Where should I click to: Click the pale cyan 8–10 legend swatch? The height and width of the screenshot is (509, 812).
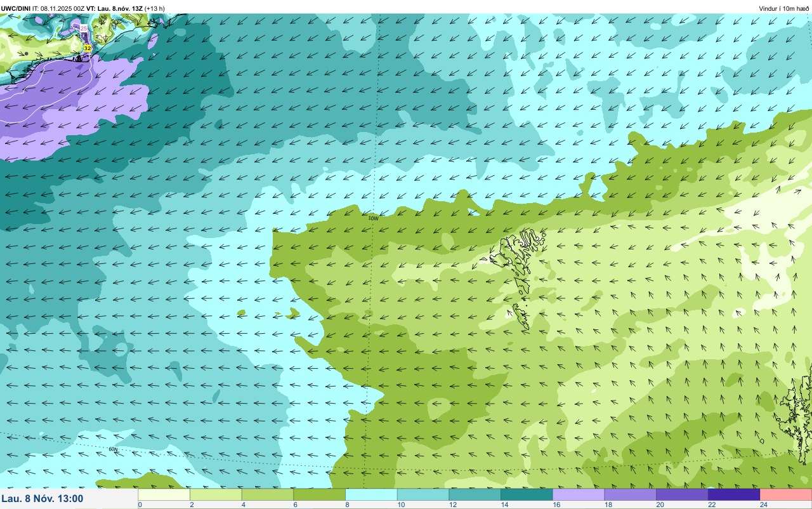[372, 494]
